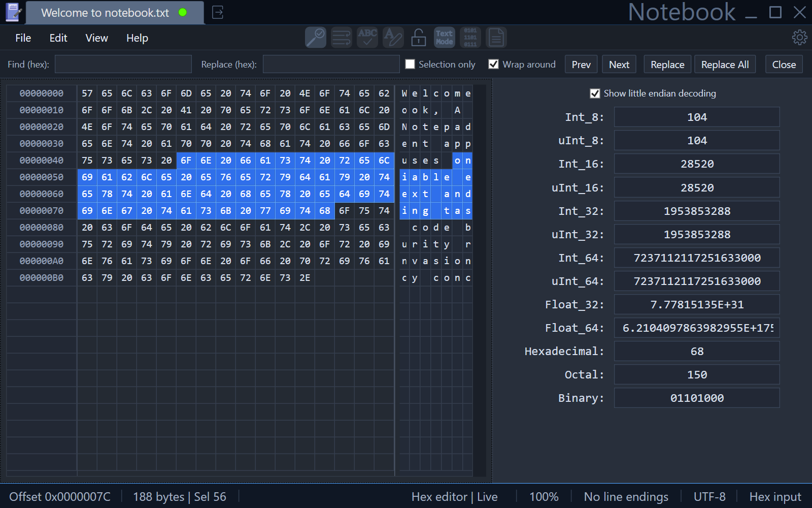This screenshot has height=508, width=812.
Task: Click the document page icon in toolbar
Action: pos(496,38)
